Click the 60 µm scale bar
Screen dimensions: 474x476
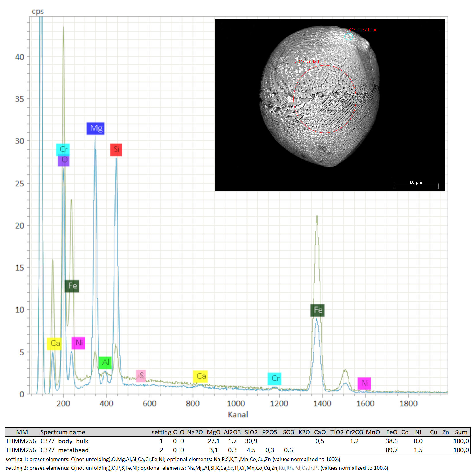click(416, 186)
